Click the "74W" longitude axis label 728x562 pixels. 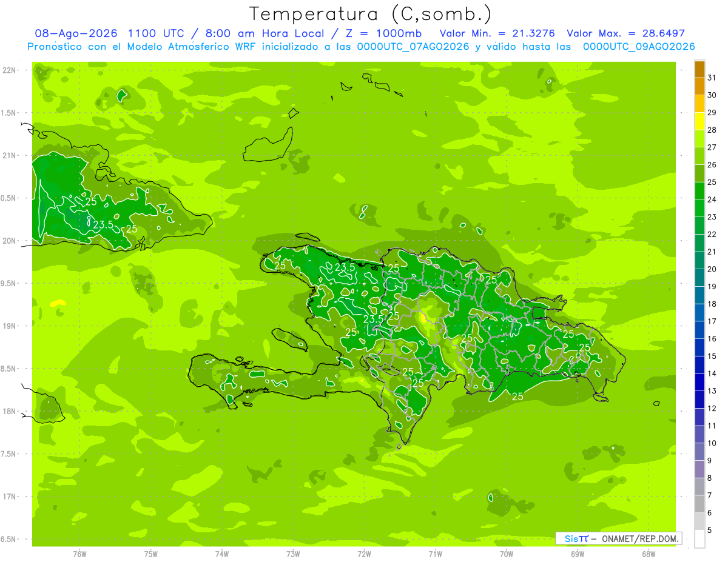point(222,554)
